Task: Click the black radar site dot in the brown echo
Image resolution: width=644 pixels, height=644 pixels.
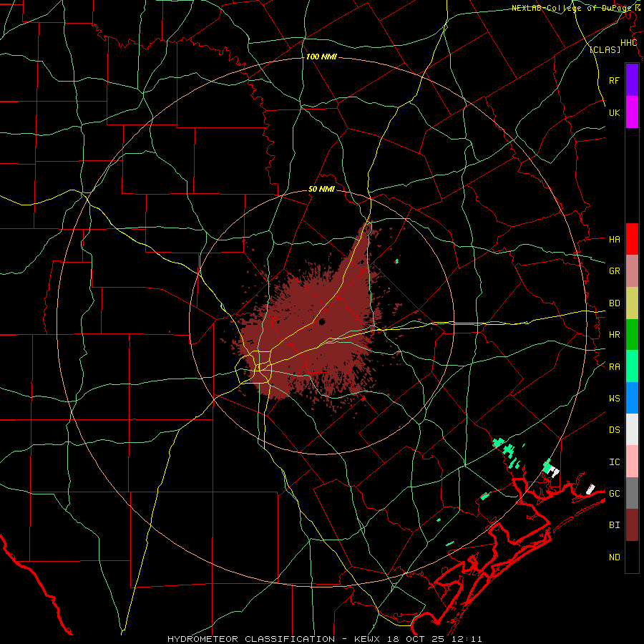Action: point(321,321)
